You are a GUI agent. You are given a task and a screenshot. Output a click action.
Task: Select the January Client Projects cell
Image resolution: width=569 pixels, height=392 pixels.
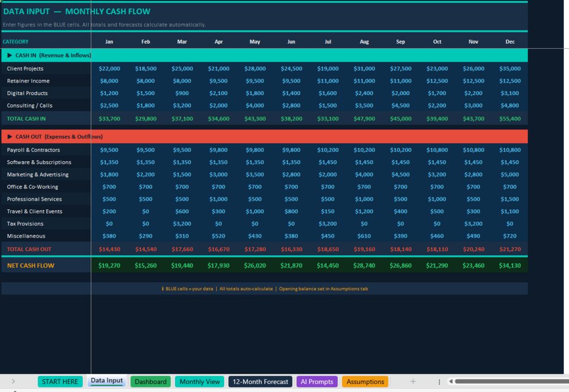click(109, 68)
